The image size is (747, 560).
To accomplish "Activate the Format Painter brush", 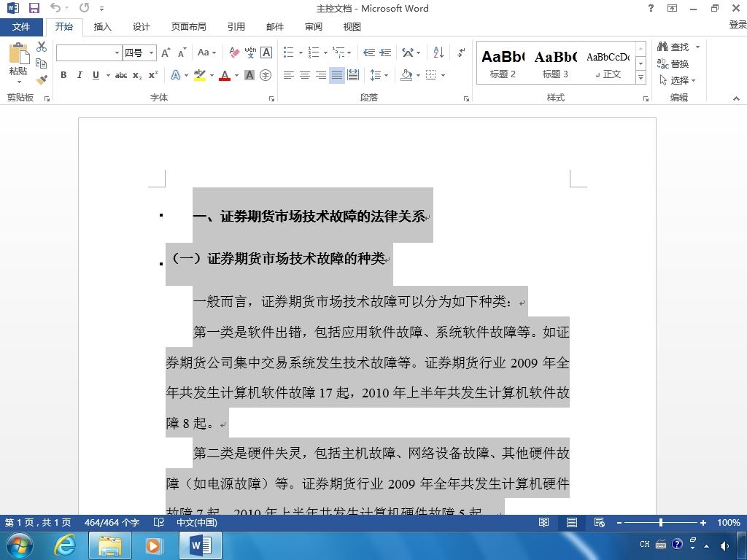I will pyautogui.click(x=42, y=79).
